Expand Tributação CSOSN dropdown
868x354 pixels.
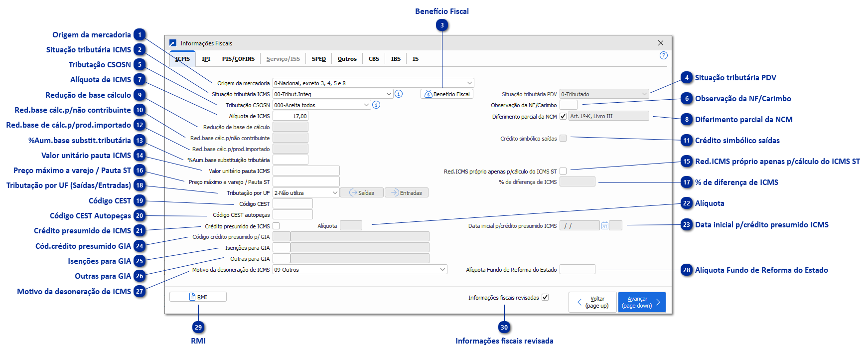366,105
